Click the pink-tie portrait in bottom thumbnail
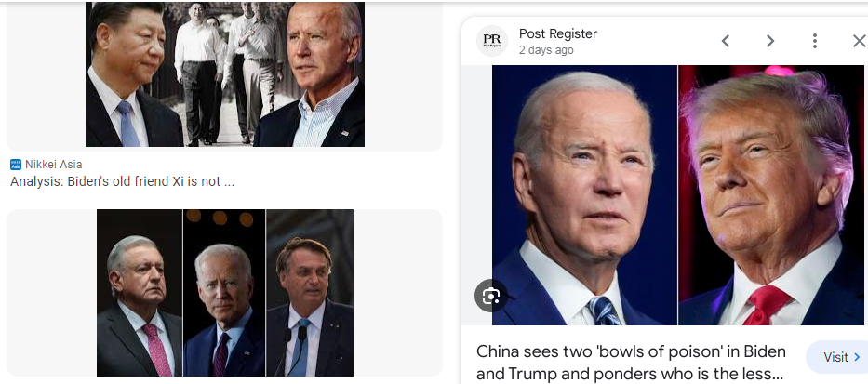868x384 pixels. pyautogui.click(x=139, y=293)
